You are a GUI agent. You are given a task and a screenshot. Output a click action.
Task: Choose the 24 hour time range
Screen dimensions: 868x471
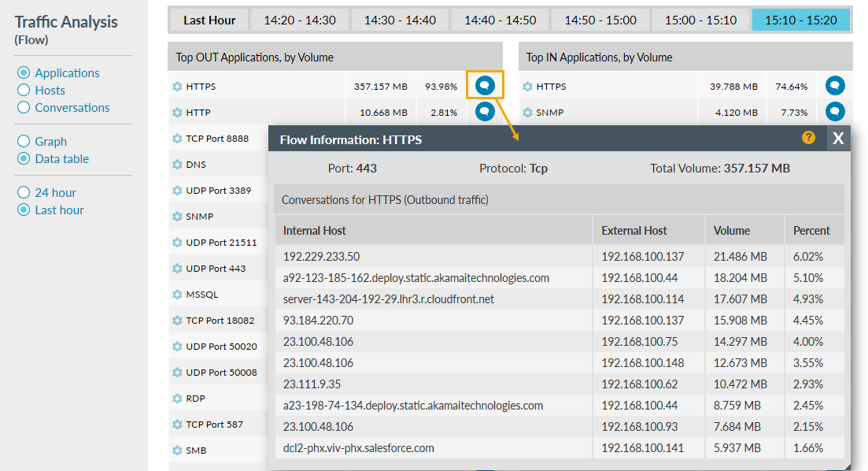(24, 193)
